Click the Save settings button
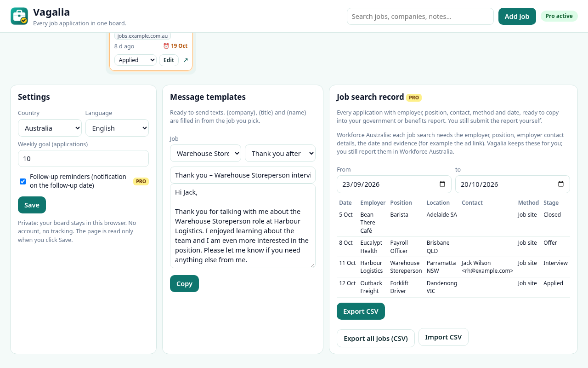 point(32,205)
